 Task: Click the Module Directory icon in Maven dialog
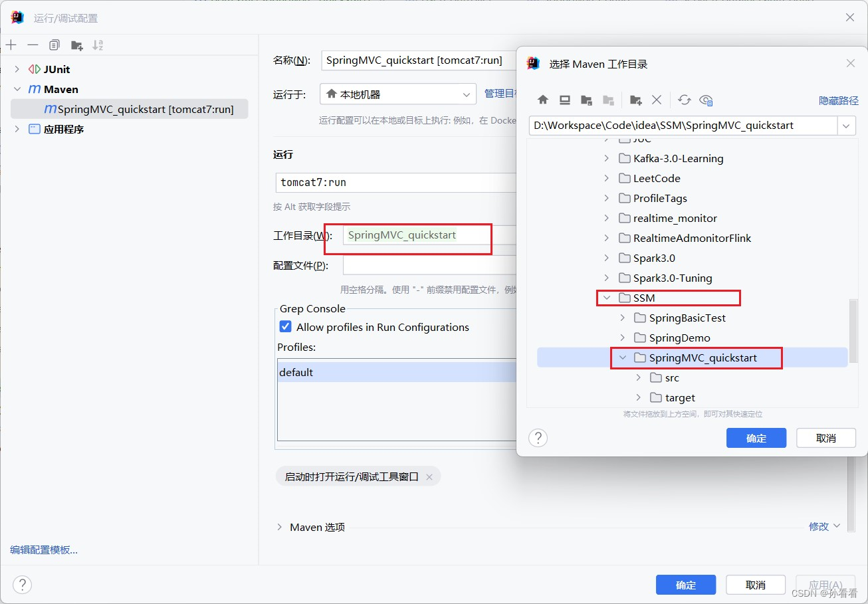pyautogui.click(x=608, y=100)
